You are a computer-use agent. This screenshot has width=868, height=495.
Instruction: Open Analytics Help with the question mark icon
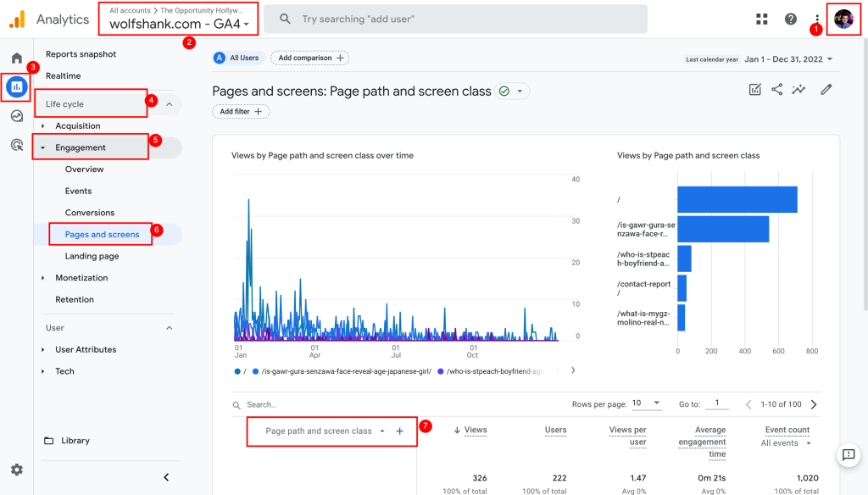[x=790, y=18]
